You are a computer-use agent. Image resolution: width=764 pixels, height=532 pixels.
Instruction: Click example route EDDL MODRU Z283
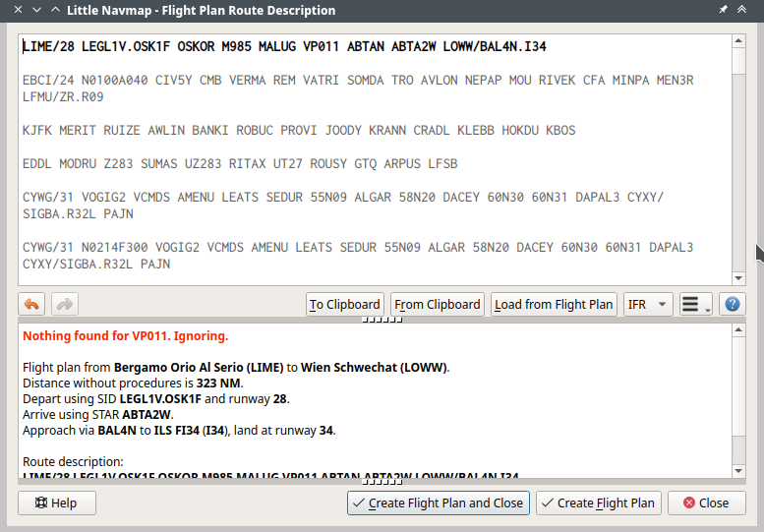point(240,163)
